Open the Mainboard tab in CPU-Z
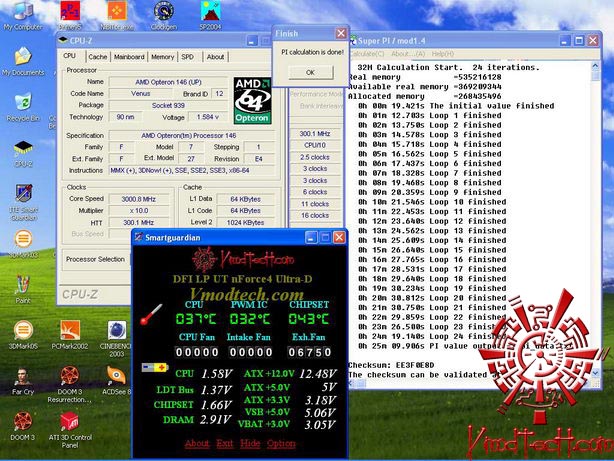 point(129,57)
